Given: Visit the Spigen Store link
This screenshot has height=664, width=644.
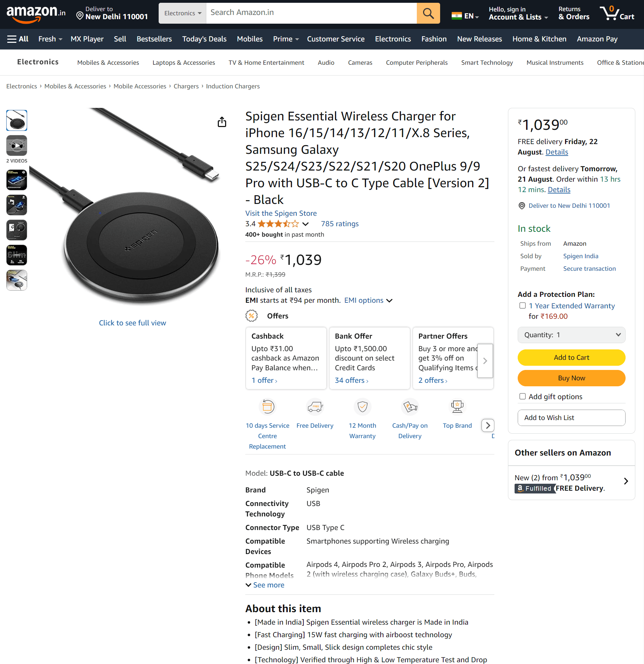Looking at the screenshot, I should (x=281, y=213).
